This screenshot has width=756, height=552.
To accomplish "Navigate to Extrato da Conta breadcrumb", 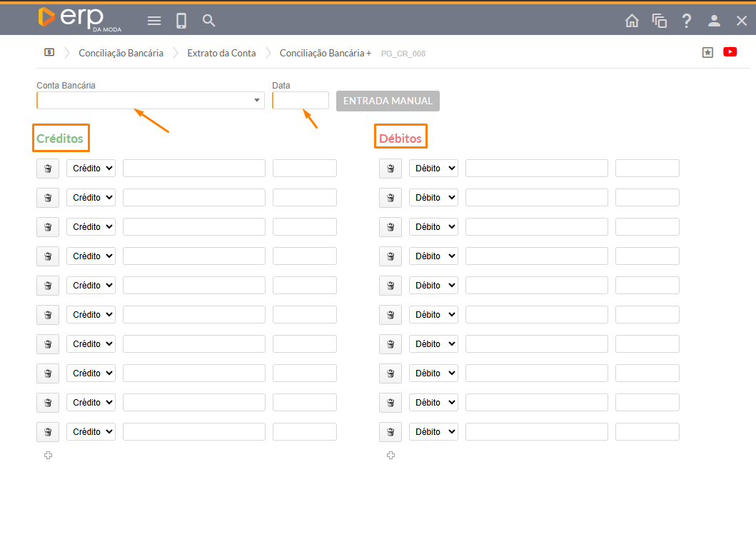I will click(x=221, y=53).
